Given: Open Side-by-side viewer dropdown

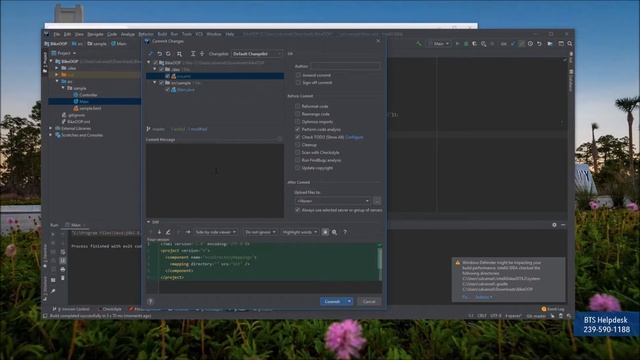Looking at the screenshot, I should coord(216,232).
